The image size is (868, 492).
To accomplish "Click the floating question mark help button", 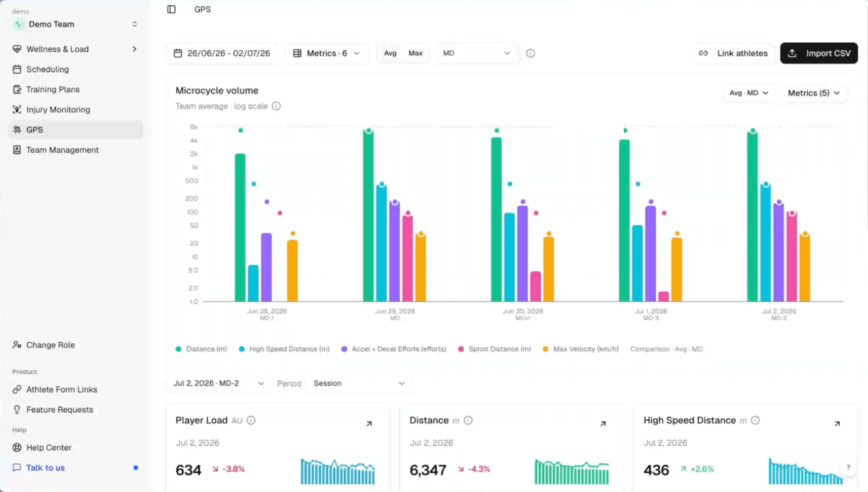I will coord(848,468).
